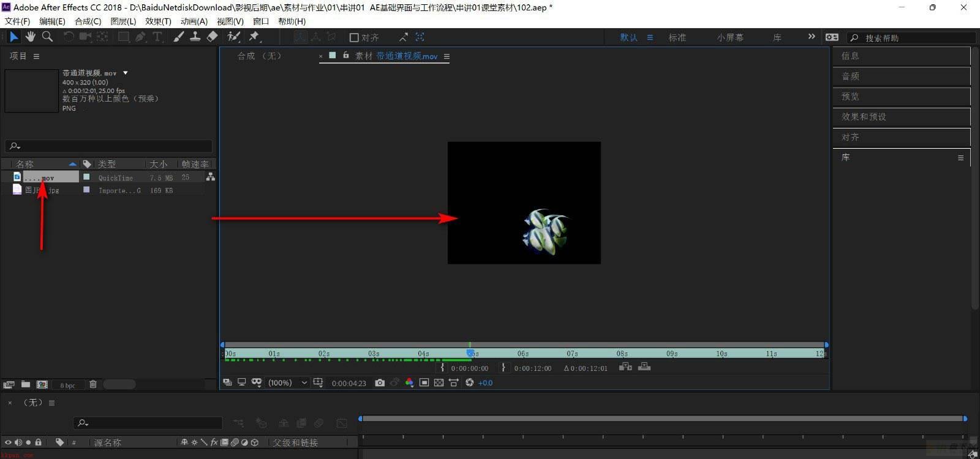Switch to the 标准 workspace tab
Screen dimensions: 980x459
pos(677,37)
